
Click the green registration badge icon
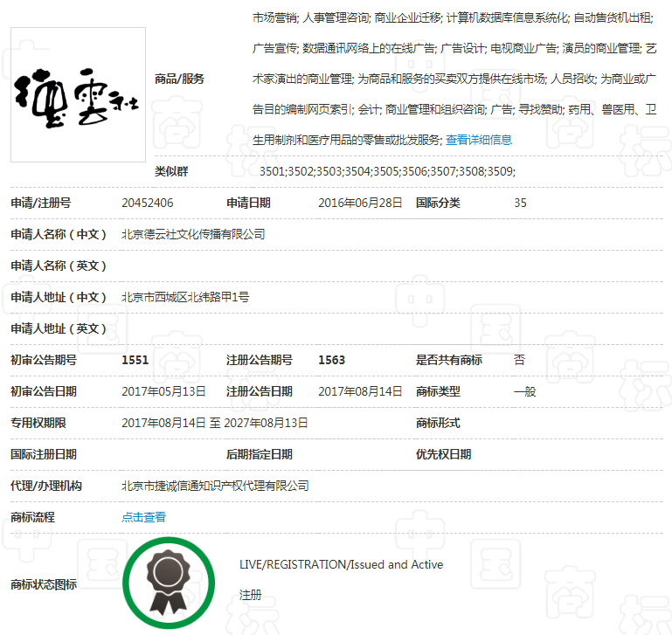169,582
